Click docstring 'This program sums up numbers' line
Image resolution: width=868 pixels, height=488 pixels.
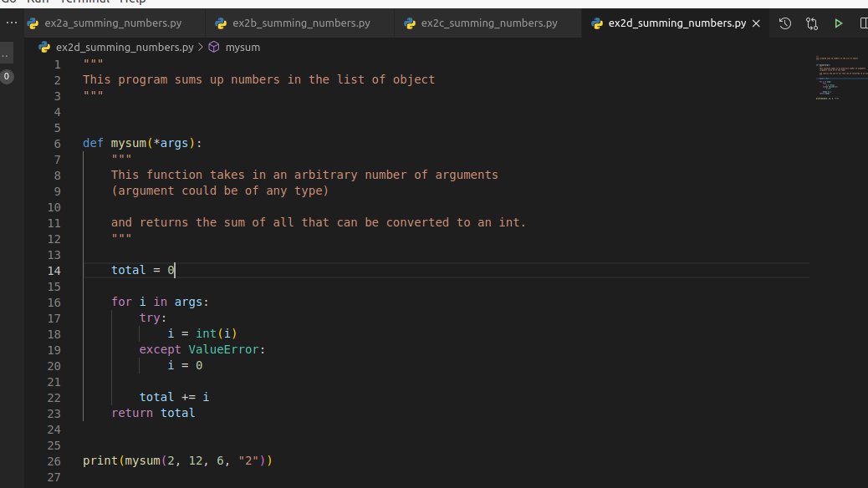pos(258,79)
